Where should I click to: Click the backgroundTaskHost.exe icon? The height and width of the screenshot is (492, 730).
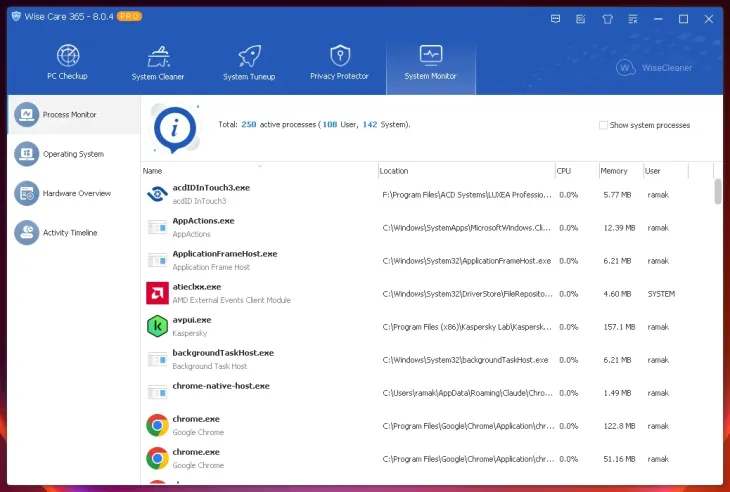[157, 359]
